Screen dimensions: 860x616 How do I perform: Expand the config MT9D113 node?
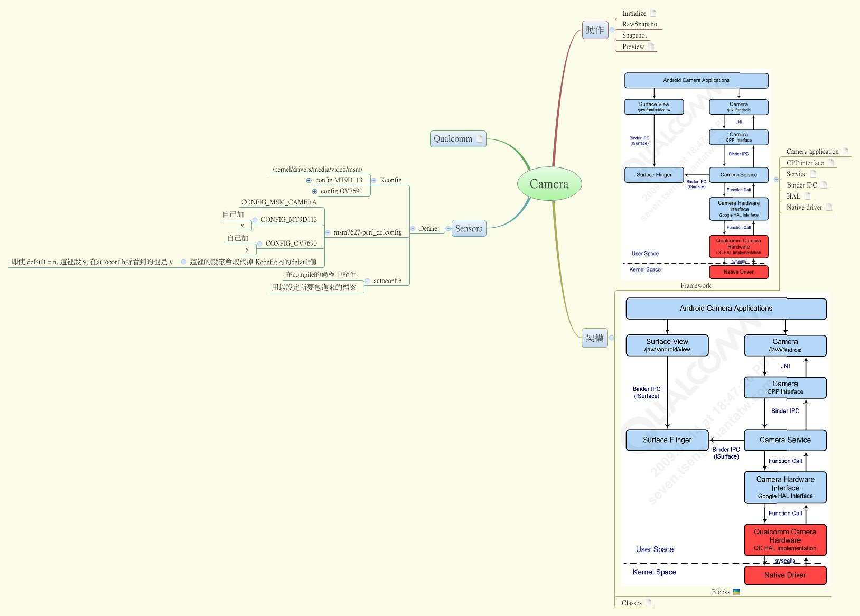[309, 180]
